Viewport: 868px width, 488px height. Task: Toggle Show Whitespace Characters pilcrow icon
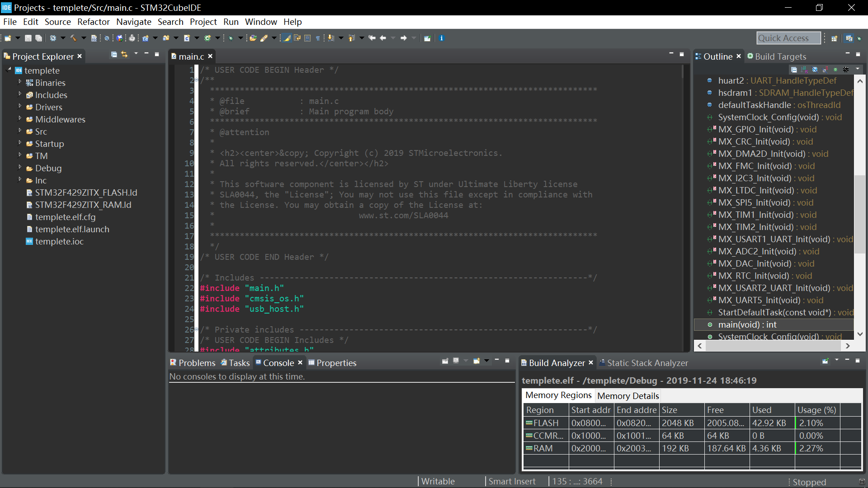point(318,38)
